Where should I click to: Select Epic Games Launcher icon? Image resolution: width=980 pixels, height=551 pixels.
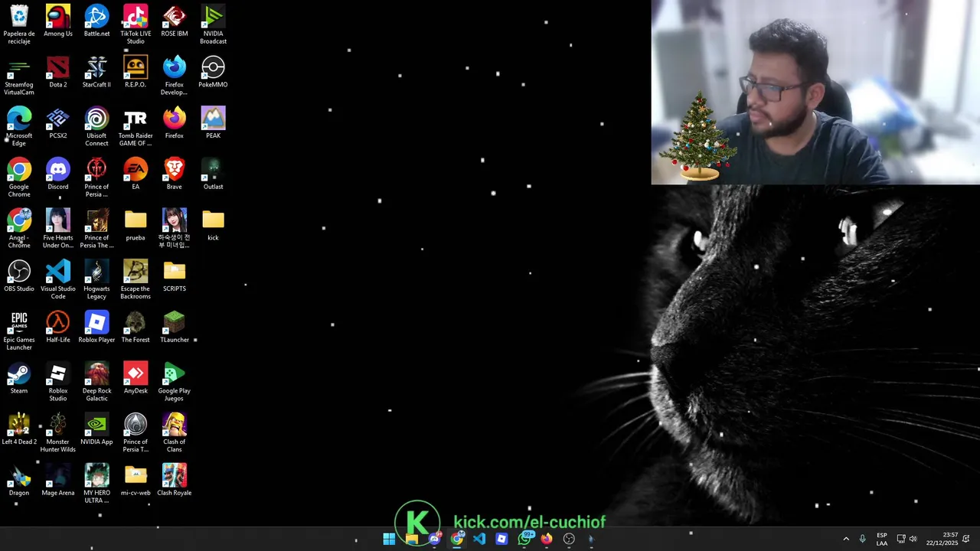point(19,331)
